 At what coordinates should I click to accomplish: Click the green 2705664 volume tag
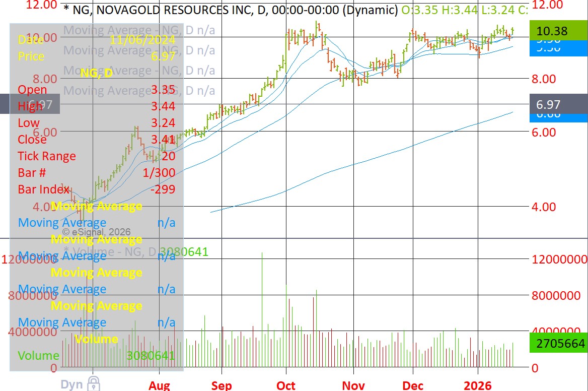[558, 343]
